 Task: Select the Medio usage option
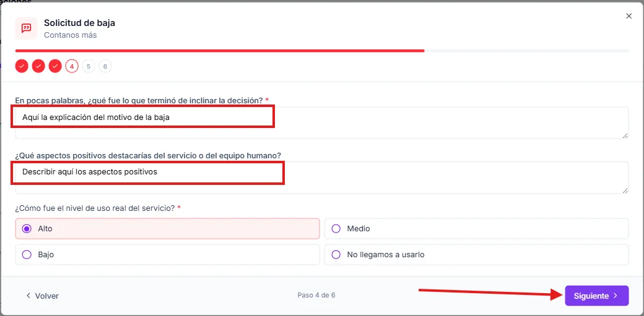476,229
